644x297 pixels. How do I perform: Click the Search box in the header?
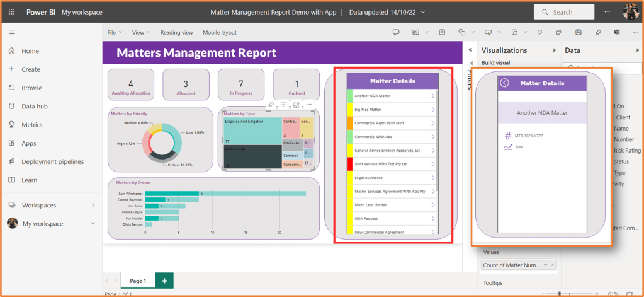(564, 12)
